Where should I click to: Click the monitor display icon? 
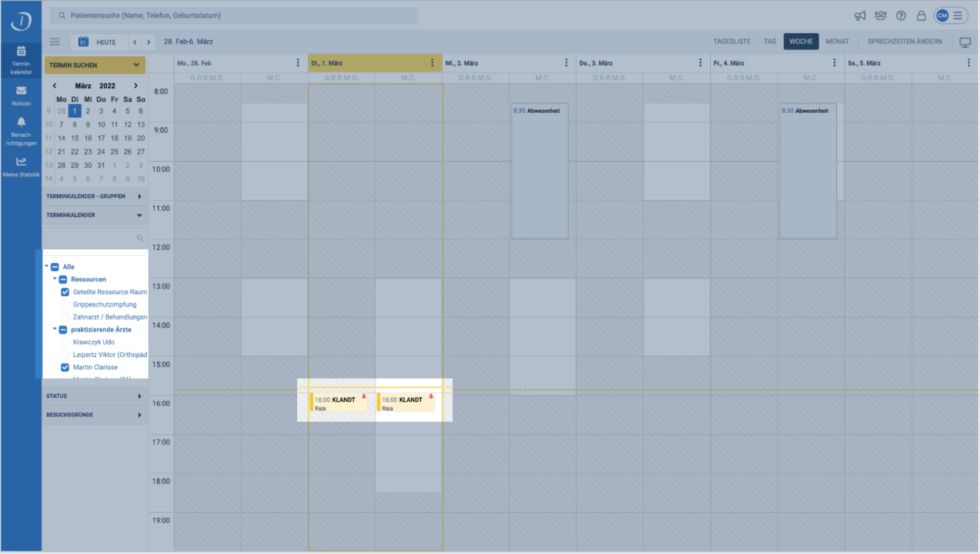point(965,42)
